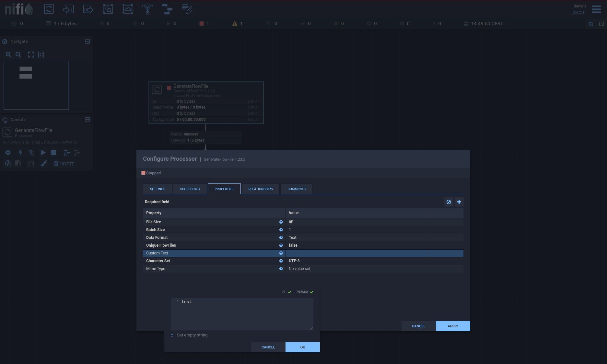Edit the Character Set value UTF-8
The height and width of the screenshot is (364, 607).
coord(356,261)
